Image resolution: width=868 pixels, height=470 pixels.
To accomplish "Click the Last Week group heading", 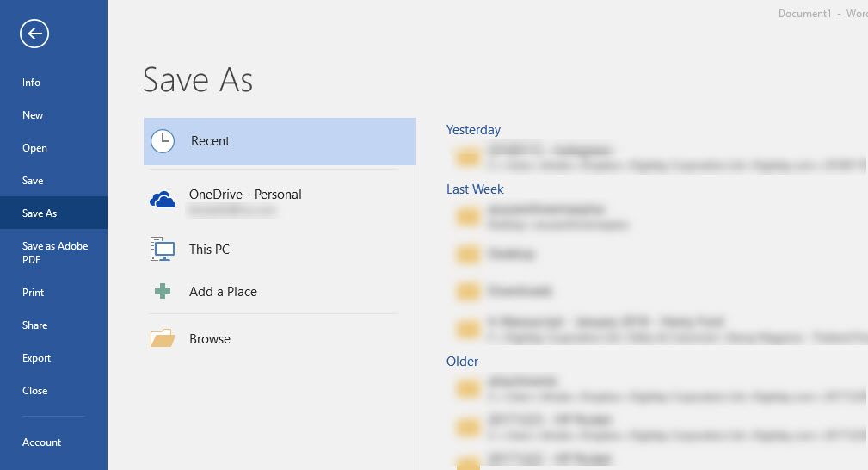I will 475,189.
